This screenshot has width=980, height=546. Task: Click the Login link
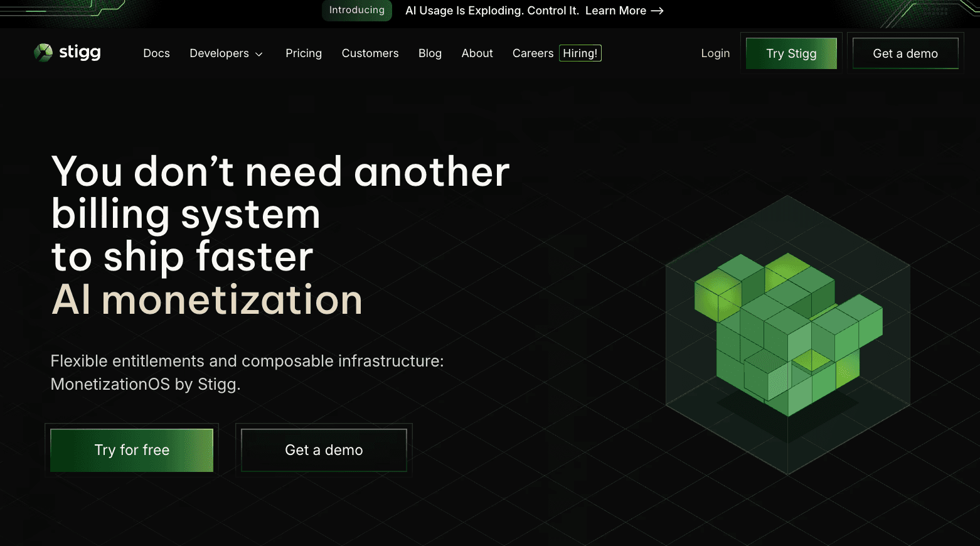[x=715, y=53]
